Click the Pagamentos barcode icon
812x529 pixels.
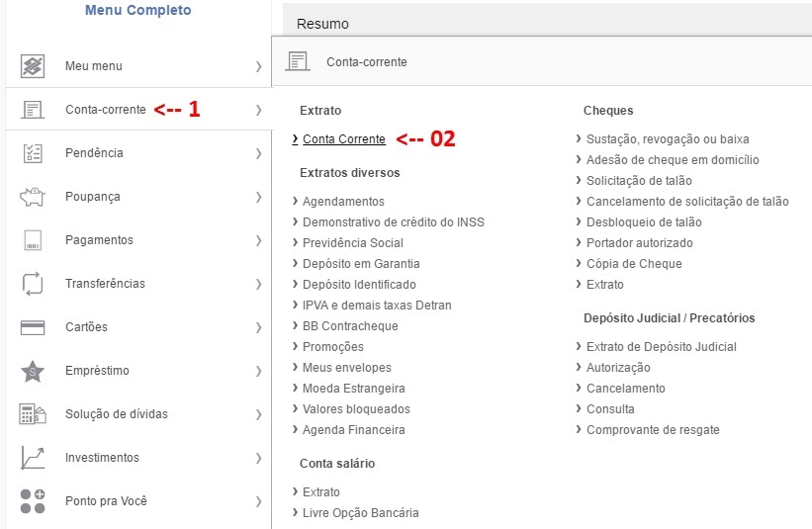(33, 240)
